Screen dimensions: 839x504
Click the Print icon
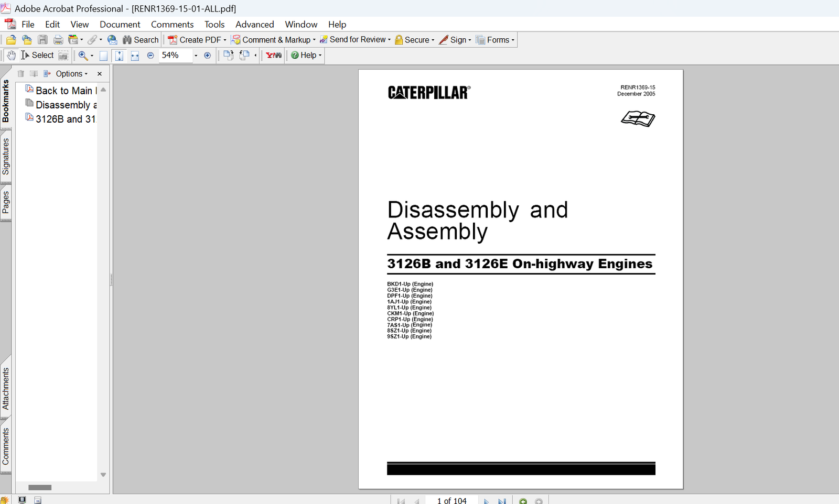click(58, 40)
